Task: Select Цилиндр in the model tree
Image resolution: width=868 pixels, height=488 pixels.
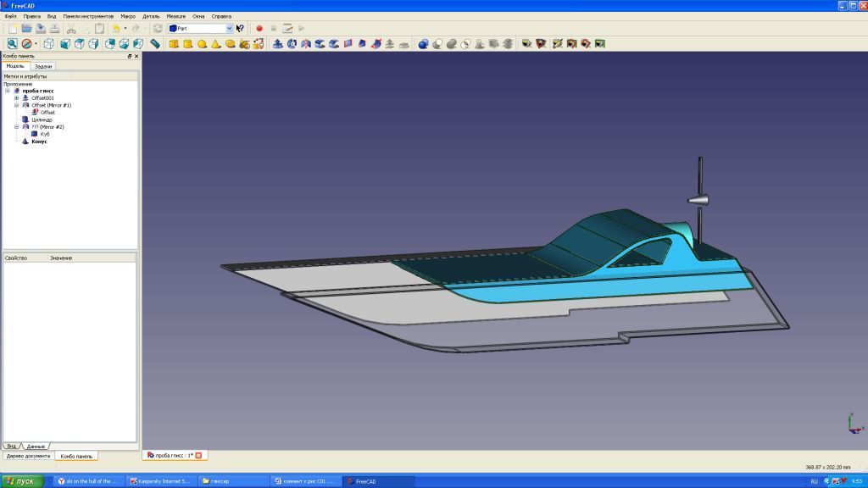Action: click(x=42, y=119)
